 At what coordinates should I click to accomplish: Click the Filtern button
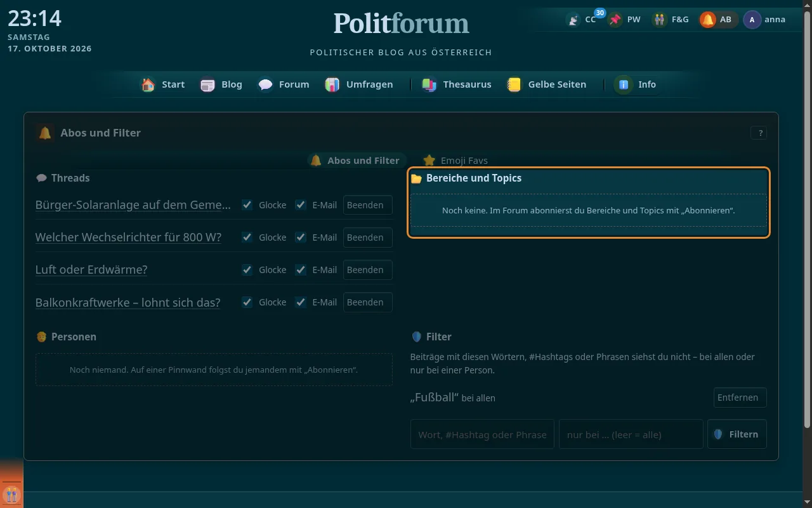coord(737,434)
